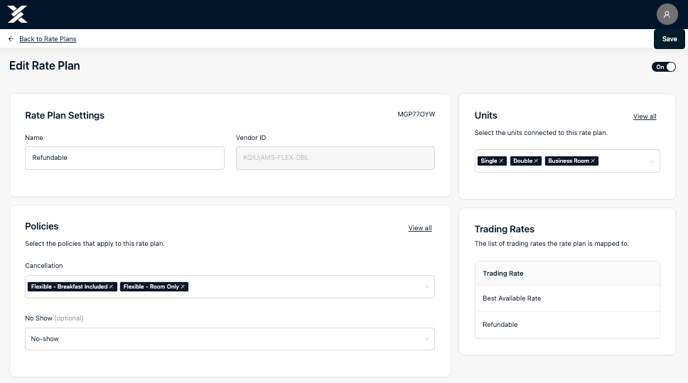
Task: Save the rate plan
Action: (669, 39)
